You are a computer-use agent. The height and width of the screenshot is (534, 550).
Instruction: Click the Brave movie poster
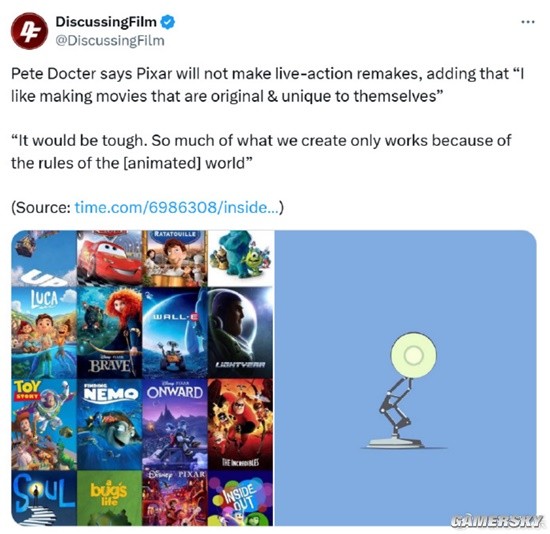click(x=109, y=333)
